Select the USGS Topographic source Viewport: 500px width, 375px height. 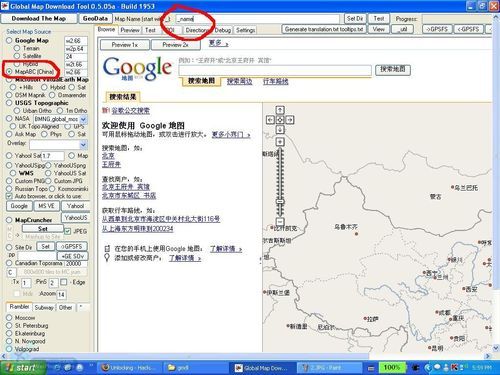tap(9, 103)
